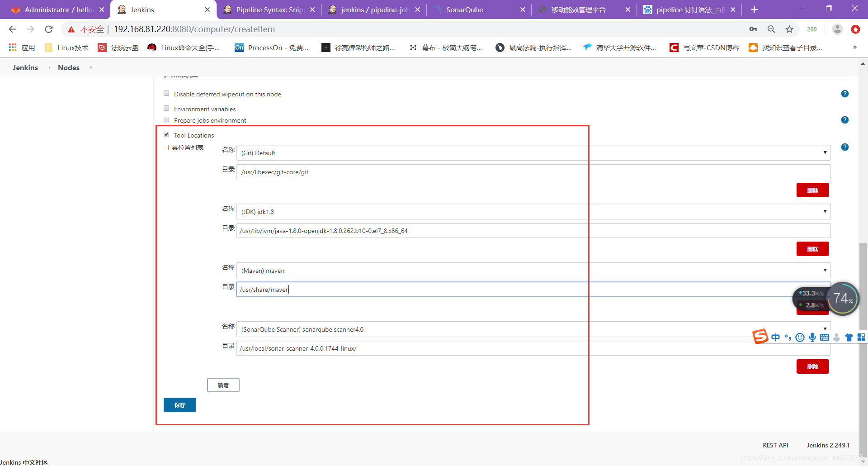Click the Sogou input method logo
This screenshot has width=868, height=466.
(x=760, y=337)
